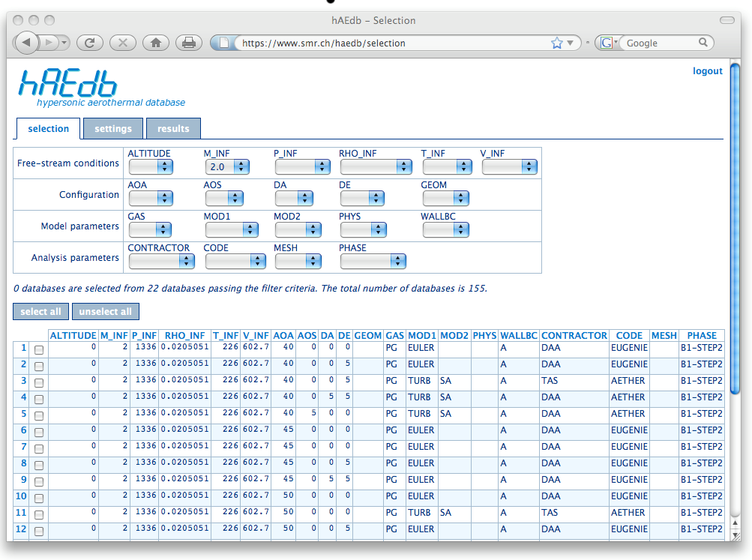Open the results tab

pos(173,129)
